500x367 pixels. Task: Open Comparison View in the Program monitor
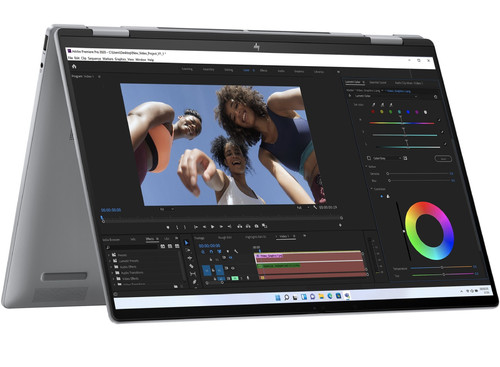coord(265,226)
